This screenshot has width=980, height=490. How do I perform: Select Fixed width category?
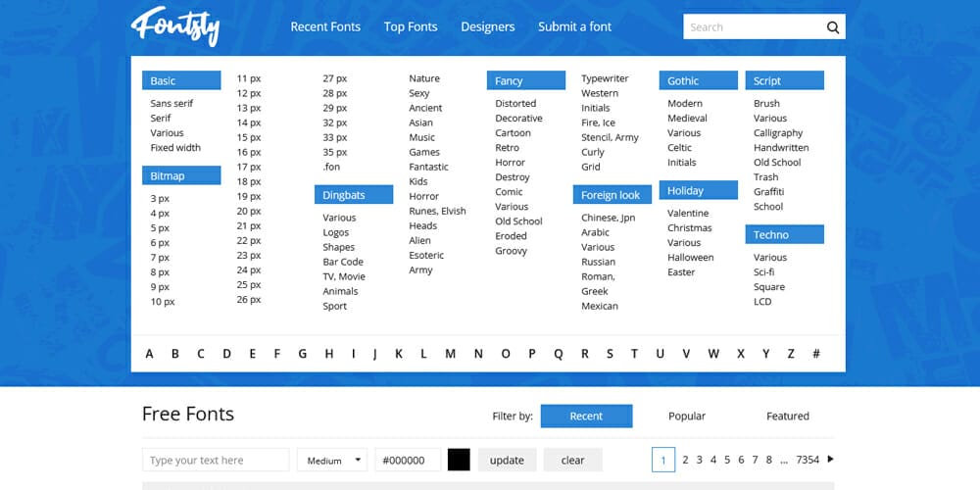[175, 148]
